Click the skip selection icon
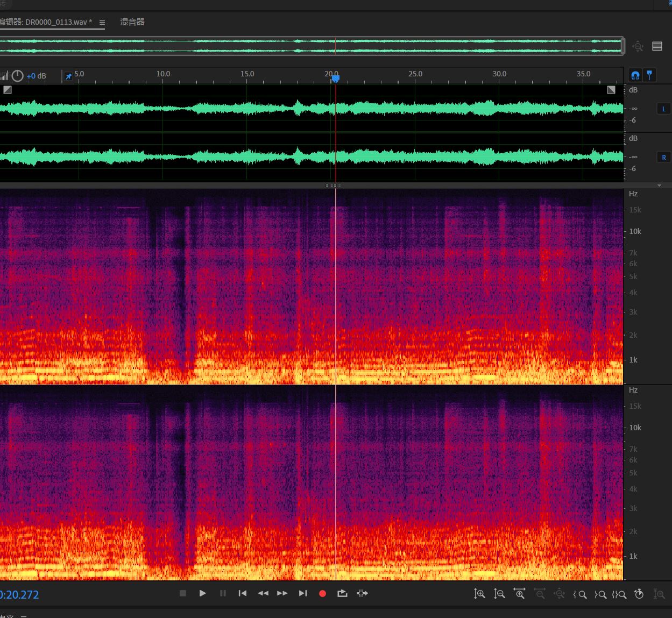Viewport: 672px width, 618px height. click(x=362, y=594)
